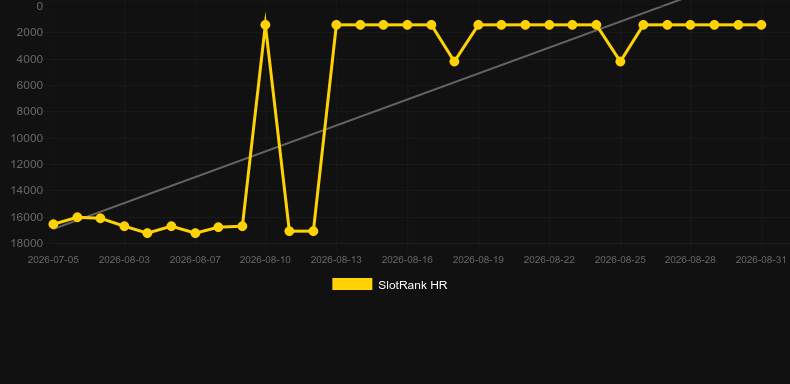Image resolution: width=790 pixels, height=384 pixels.
Task: Click the y-axis label 12000
Action: (27, 164)
